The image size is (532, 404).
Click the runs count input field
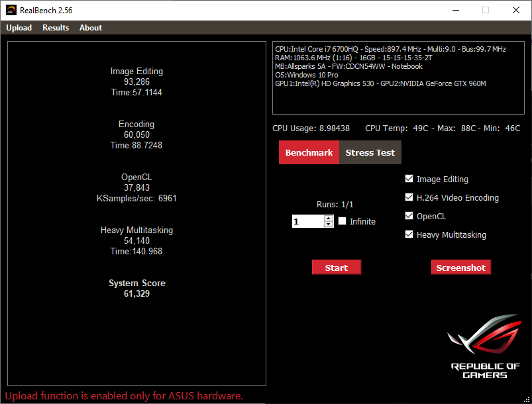coord(307,221)
